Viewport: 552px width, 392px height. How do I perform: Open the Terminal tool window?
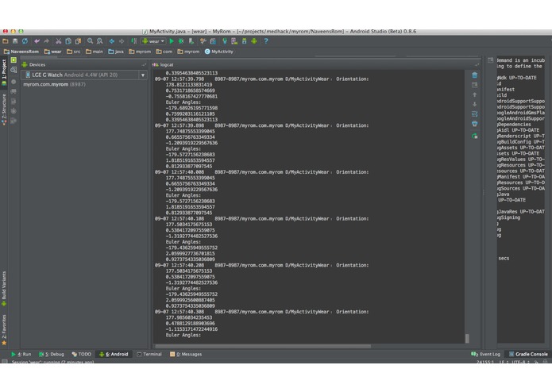[149, 354]
